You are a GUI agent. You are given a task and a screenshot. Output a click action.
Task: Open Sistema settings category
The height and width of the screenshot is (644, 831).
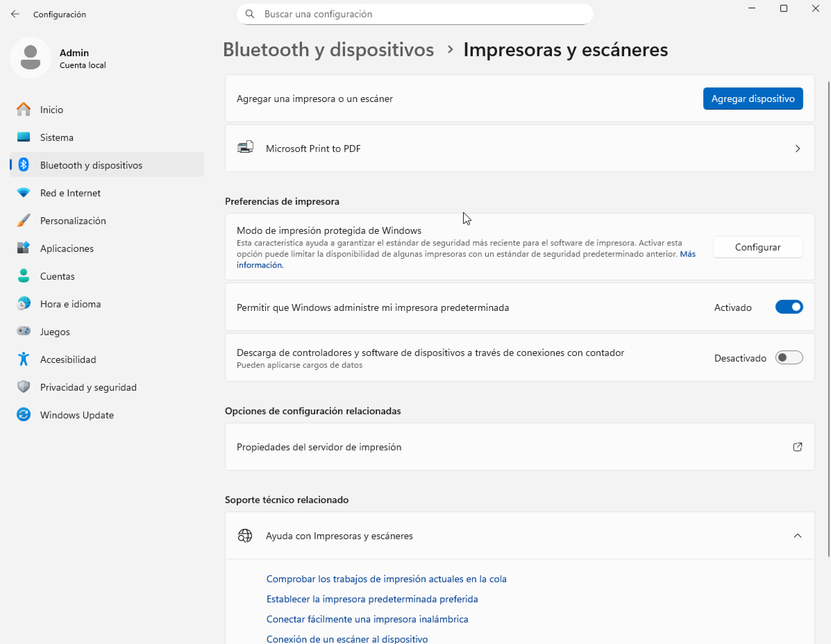point(107,137)
